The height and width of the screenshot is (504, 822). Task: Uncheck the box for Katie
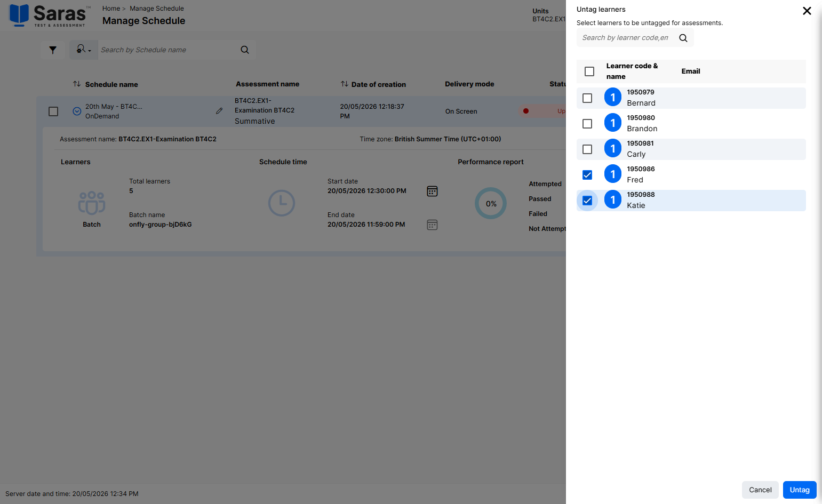587,201
